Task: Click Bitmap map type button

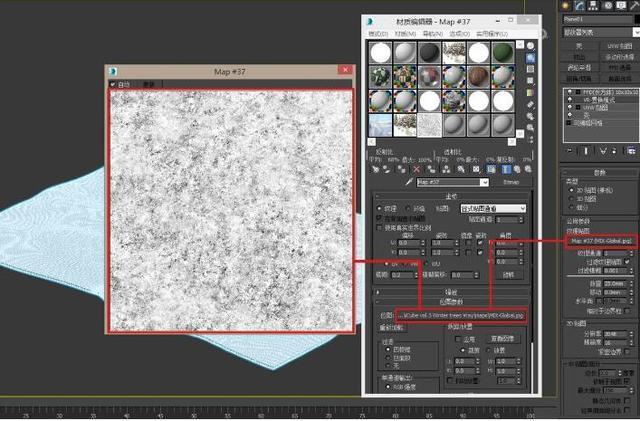Action: pos(511,182)
